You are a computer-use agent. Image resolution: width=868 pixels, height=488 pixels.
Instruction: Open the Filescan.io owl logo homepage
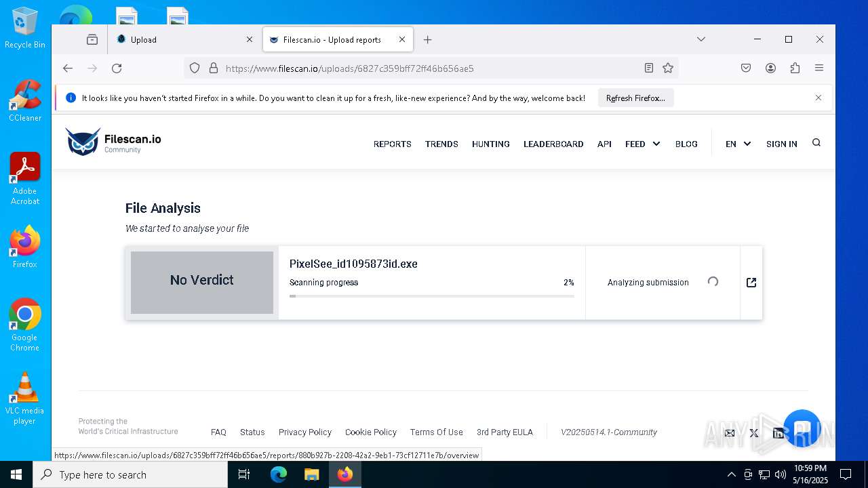(x=113, y=142)
